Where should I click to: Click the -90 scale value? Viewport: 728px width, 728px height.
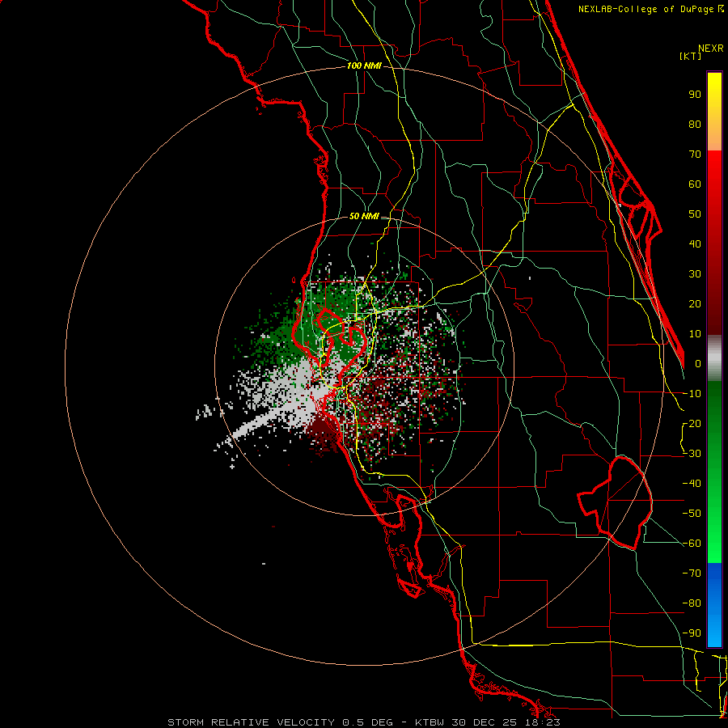[x=692, y=633]
